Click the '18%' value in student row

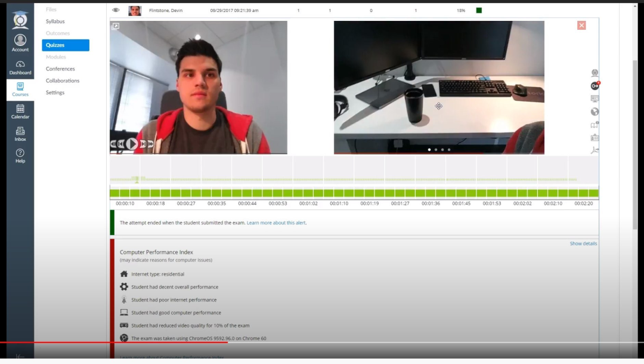(x=461, y=11)
